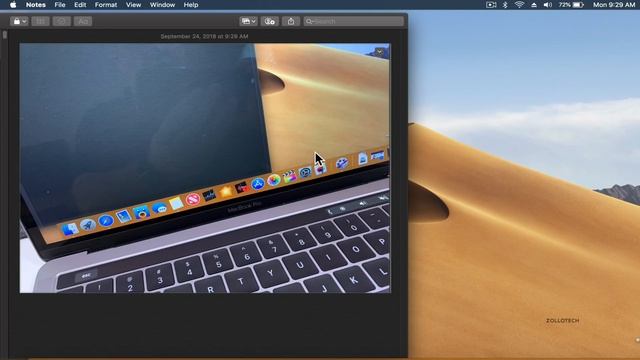Click the screen recording status icon
The height and width of the screenshot is (360, 640).
pos(491,5)
